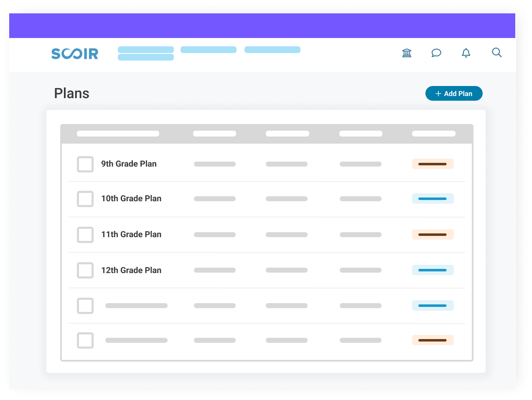Open the 11th Grade Plan row
This screenshot has width=532, height=400.
[x=267, y=235]
